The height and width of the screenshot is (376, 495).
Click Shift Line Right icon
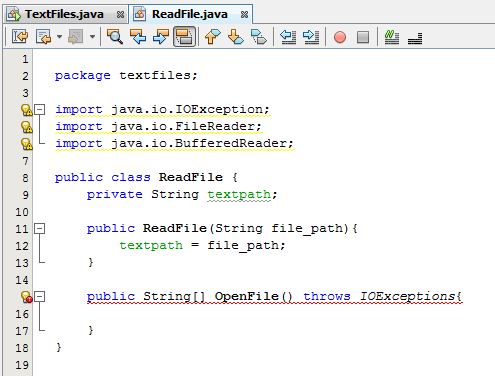tap(311, 37)
